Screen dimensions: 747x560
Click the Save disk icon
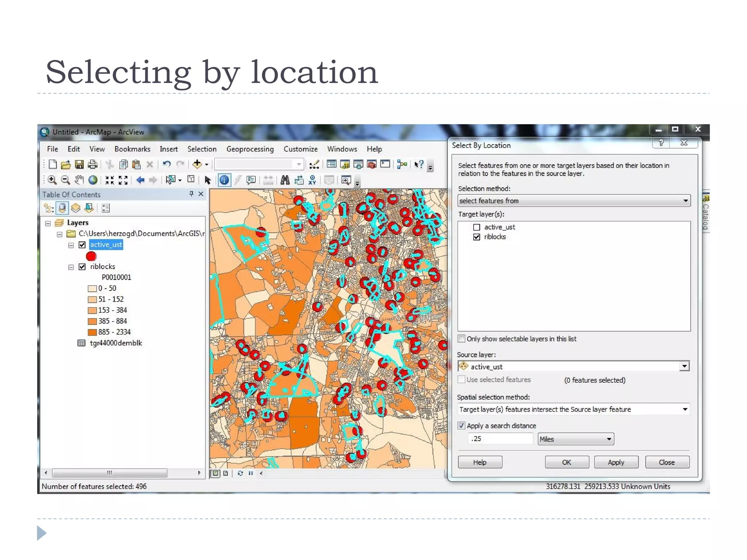[79, 164]
